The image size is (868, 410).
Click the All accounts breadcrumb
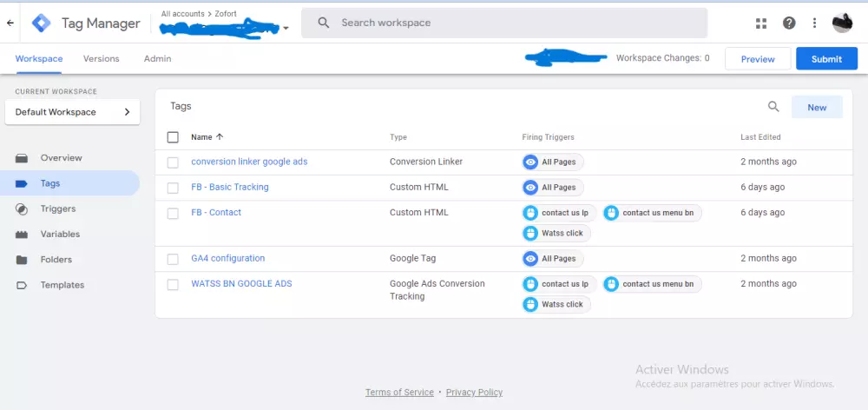183,13
